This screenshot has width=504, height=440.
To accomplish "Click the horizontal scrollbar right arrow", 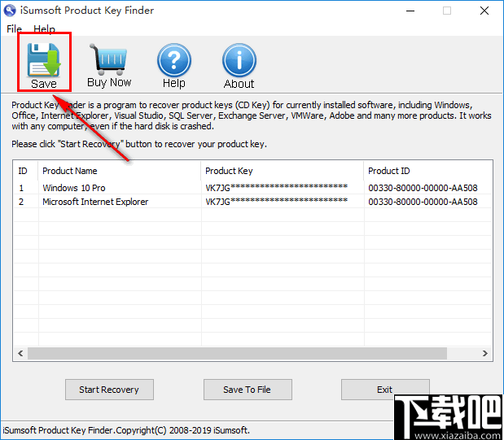I will [x=485, y=353].
